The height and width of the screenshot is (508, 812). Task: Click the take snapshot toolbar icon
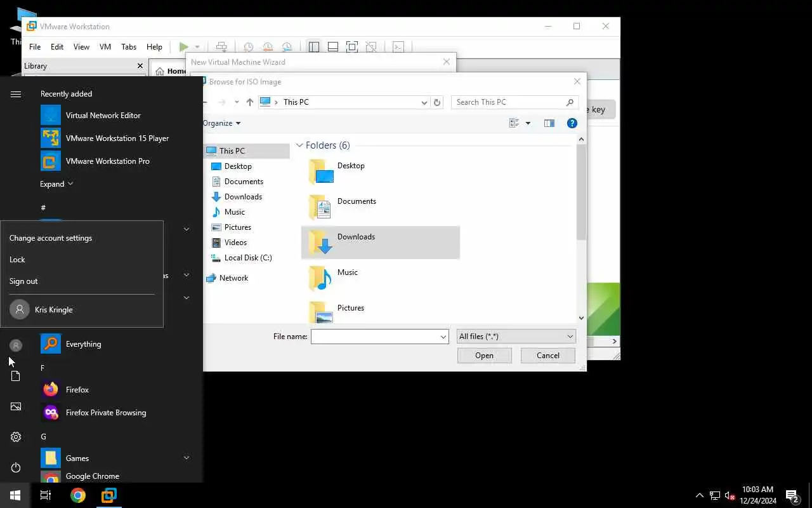click(248, 47)
